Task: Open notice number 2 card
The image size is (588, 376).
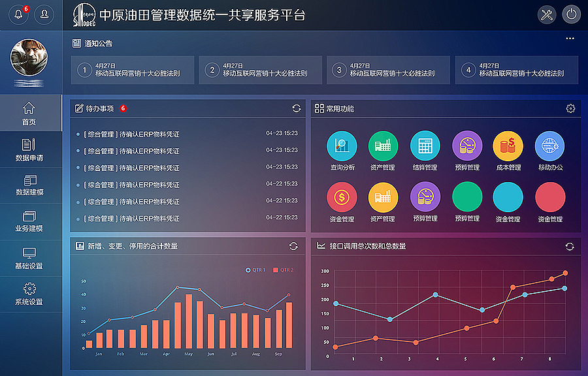Action: tap(260, 70)
